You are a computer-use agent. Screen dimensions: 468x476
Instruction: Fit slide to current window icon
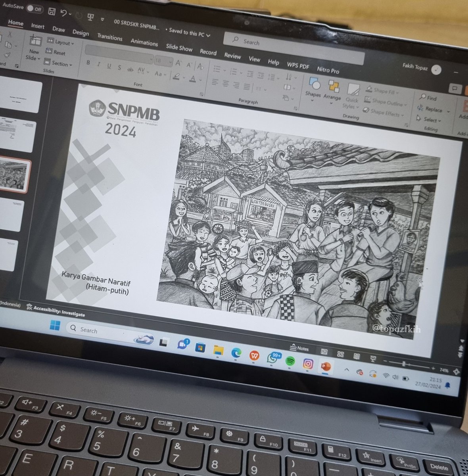[x=456, y=372]
